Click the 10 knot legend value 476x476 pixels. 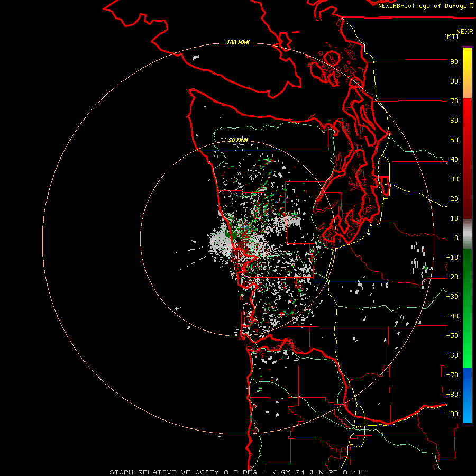(454, 218)
